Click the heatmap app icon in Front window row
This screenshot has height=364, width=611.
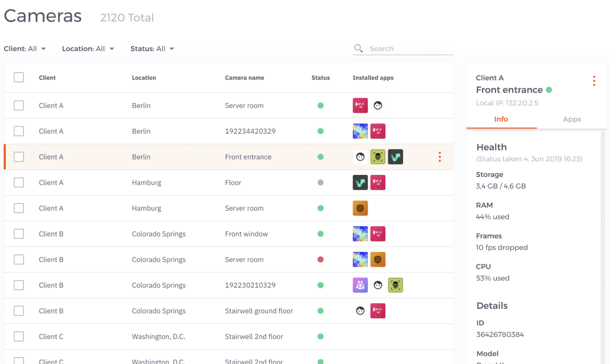360,234
